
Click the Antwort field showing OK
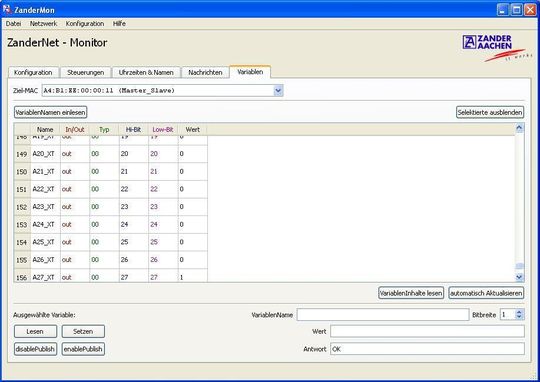click(427, 349)
